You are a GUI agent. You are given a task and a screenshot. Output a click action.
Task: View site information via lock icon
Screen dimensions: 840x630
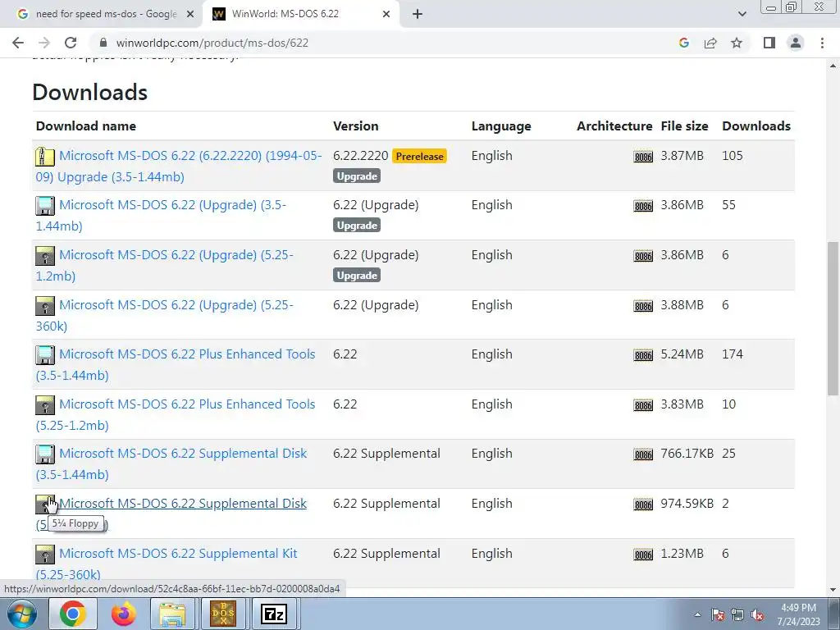tap(103, 43)
